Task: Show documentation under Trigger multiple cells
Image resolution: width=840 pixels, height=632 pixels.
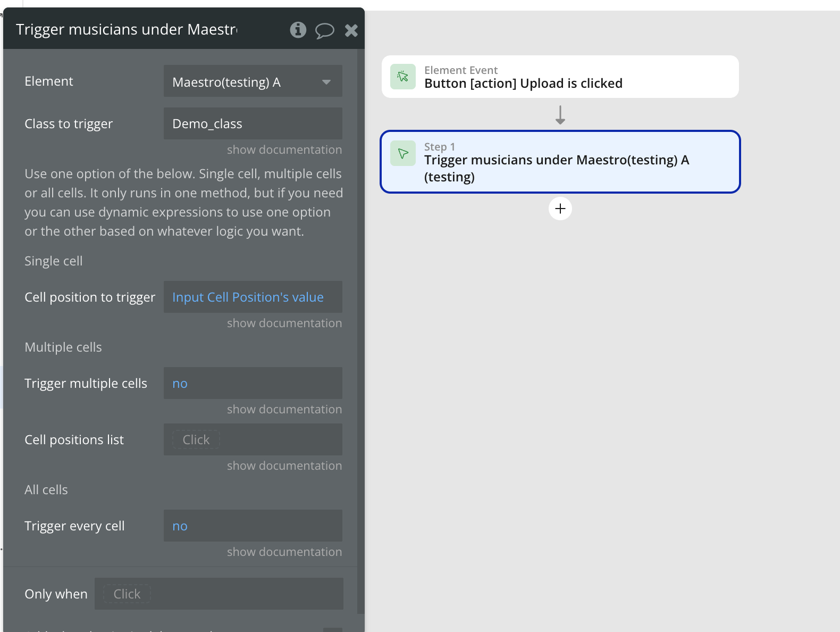Action: (x=284, y=409)
